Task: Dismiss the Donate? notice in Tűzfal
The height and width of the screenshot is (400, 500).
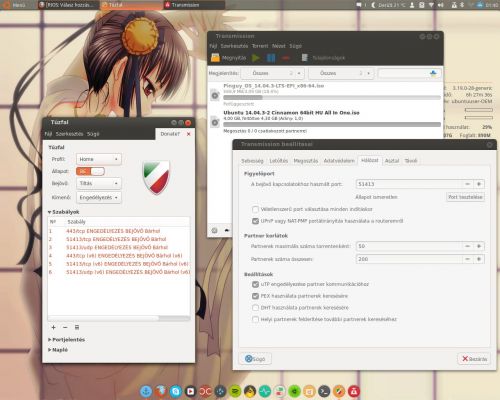Action: (x=189, y=134)
